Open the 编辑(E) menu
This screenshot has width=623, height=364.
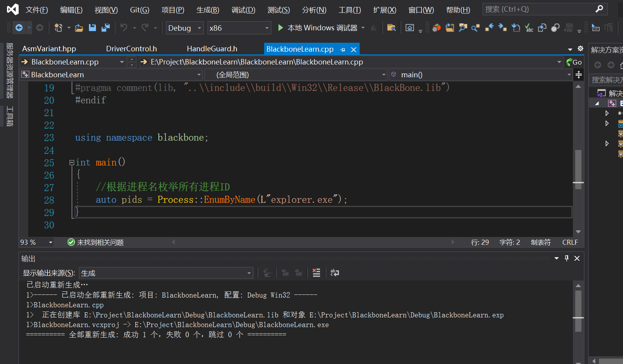click(71, 10)
